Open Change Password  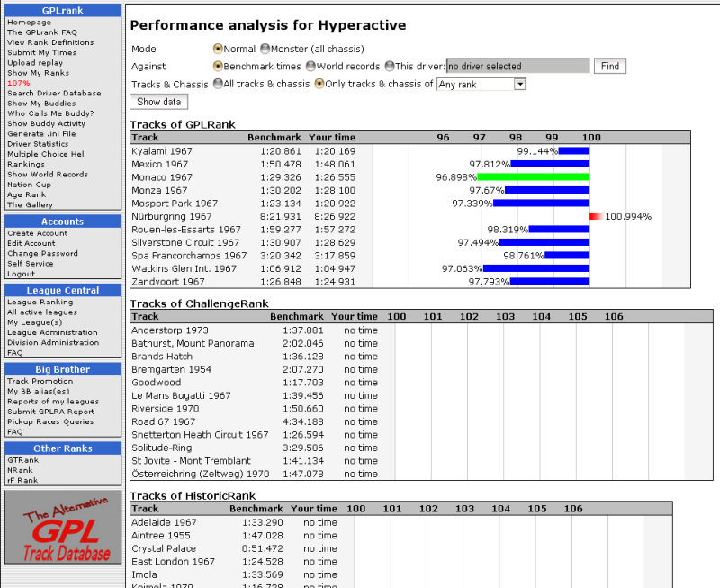click(x=42, y=253)
